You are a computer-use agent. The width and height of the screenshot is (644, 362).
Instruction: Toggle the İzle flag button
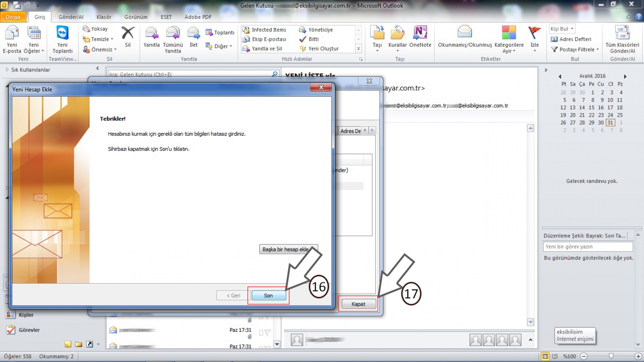point(534,33)
